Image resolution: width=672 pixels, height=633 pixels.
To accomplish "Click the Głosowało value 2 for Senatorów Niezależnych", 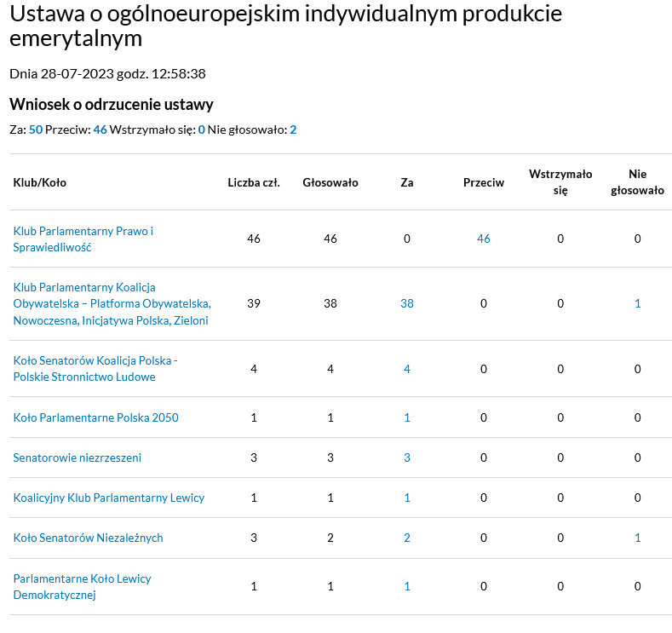I will point(330,538).
